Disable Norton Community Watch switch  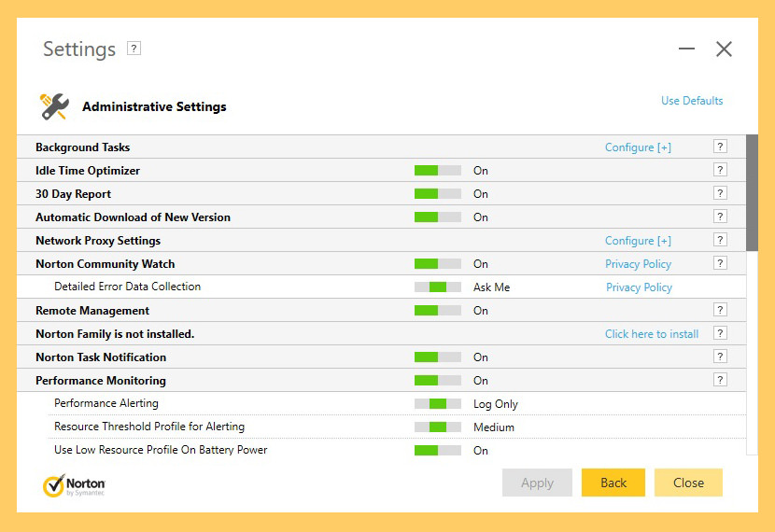437,264
